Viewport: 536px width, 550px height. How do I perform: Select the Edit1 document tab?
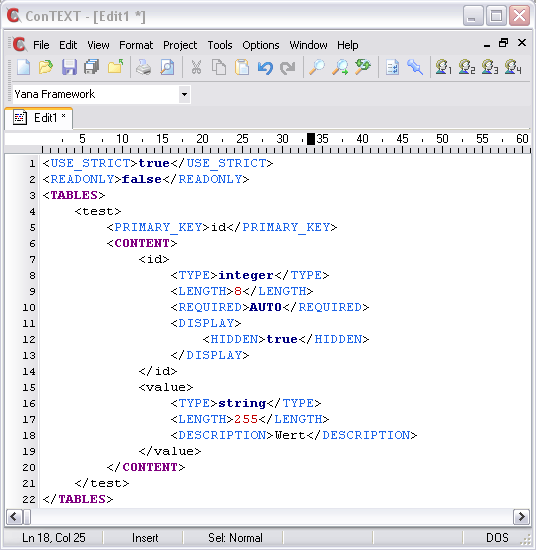(39, 118)
